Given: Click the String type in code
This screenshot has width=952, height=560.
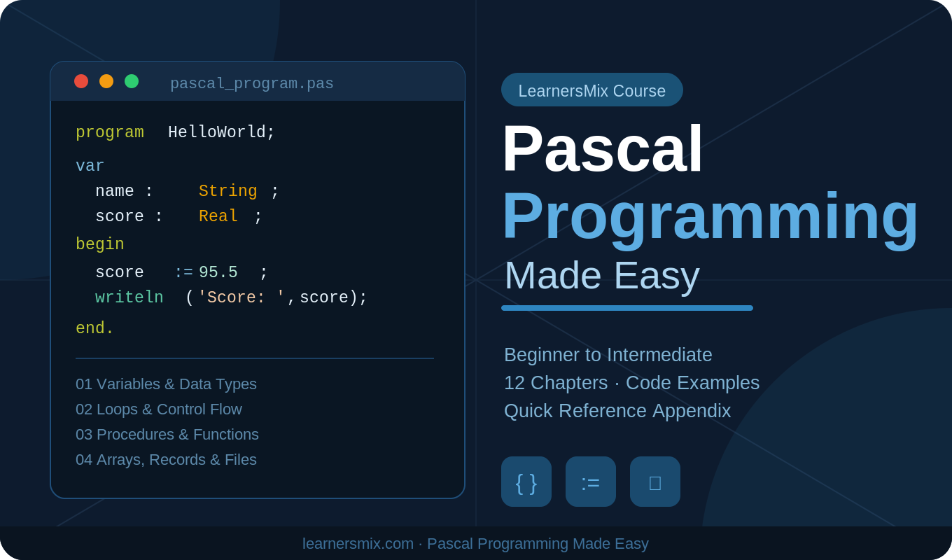Looking at the screenshot, I should (x=228, y=191).
